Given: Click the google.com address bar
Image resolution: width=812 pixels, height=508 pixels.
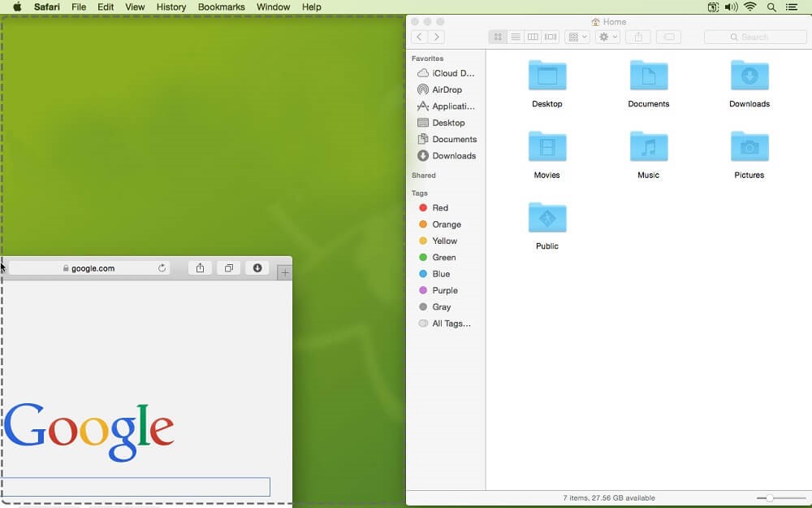Looking at the screenshot, I should coord(89,268).
